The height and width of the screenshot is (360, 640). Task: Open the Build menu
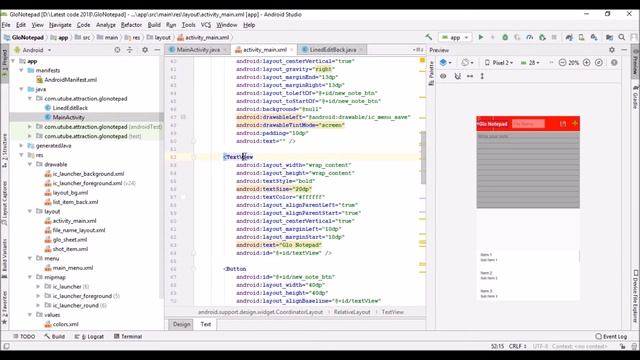(154, 25)
